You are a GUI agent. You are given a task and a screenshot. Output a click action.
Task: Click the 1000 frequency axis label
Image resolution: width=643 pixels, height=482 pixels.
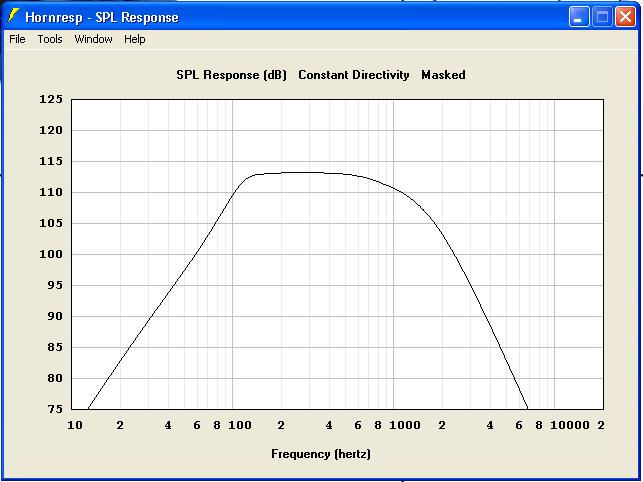click(x=405, y=425)
